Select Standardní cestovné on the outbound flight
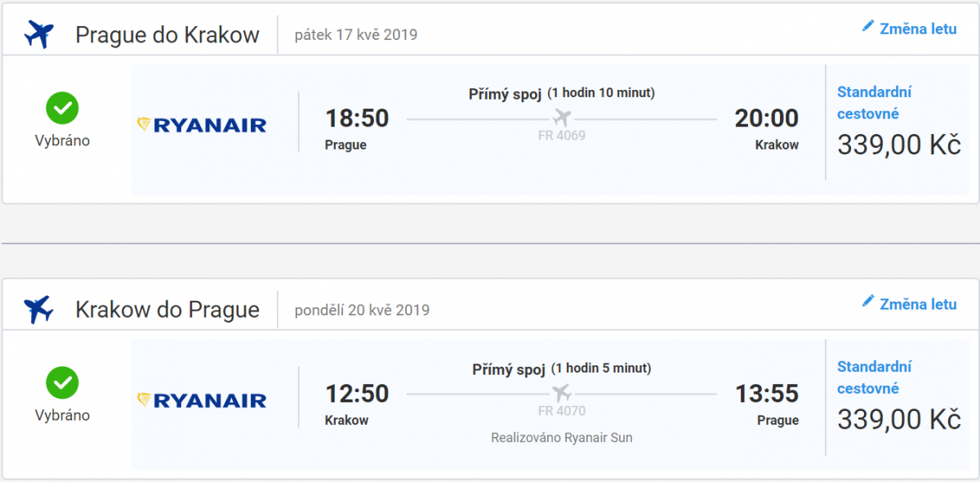980x482 pixels. [874, 103]
